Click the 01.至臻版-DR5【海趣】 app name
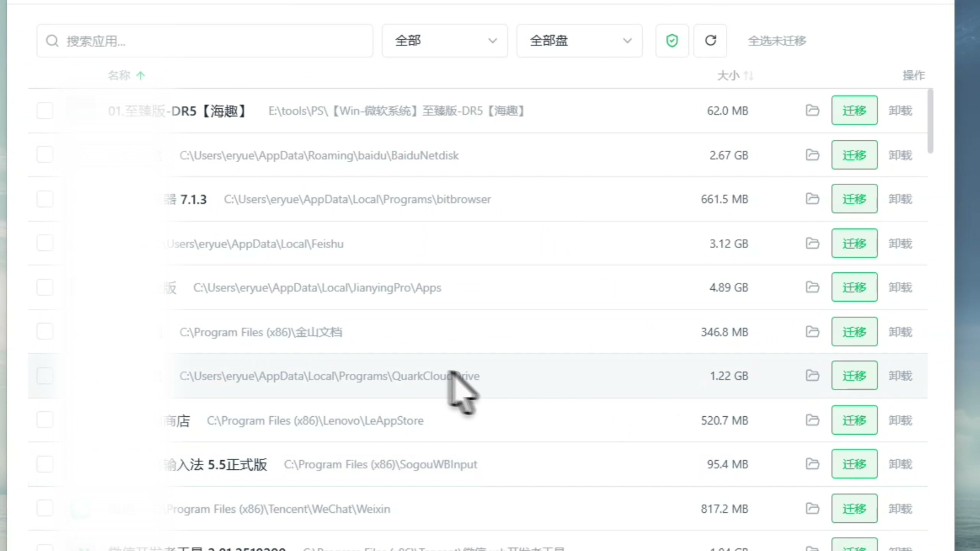Image resolution: width=980 pixels, height=551 pixels. point(177,111)
